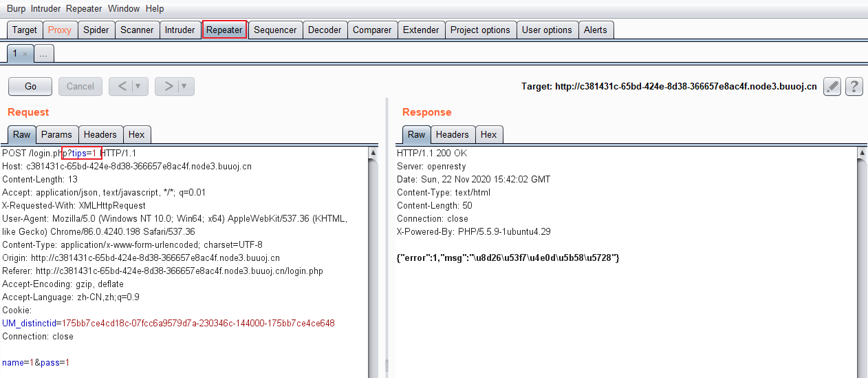Open the Request Params tab
The width and height of the screenshot is (868, 378).
56,135
